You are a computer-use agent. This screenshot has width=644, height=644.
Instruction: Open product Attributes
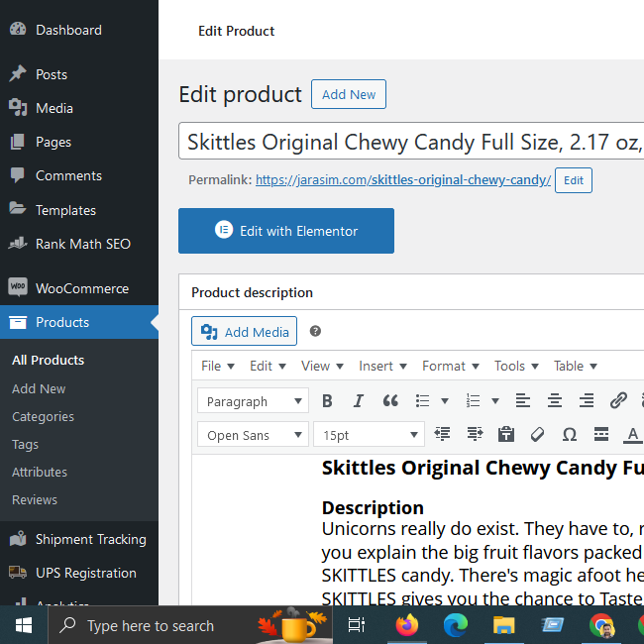tap(40, 472)
